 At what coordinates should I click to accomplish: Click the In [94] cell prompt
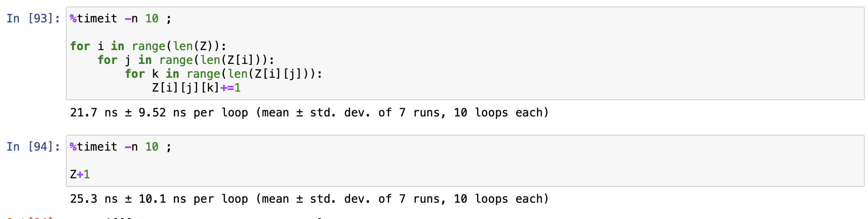coord(33,147)
